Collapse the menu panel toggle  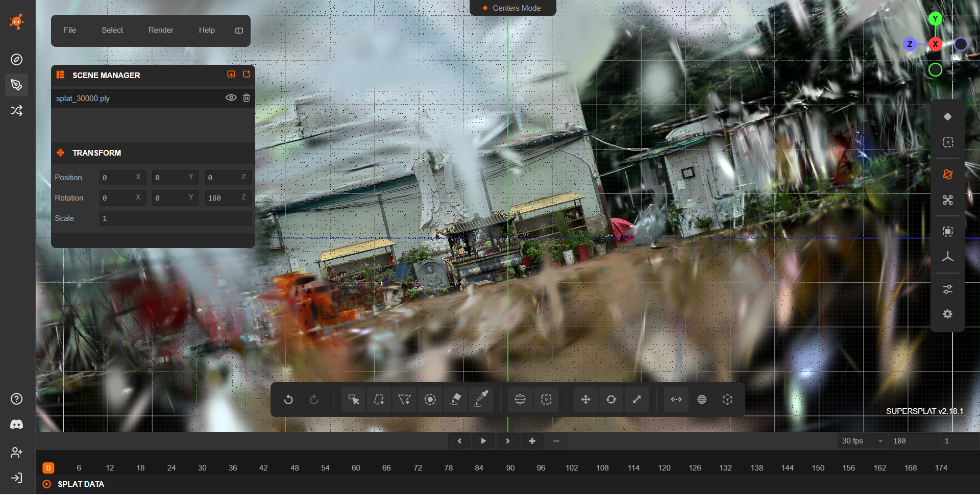(239, 31)
